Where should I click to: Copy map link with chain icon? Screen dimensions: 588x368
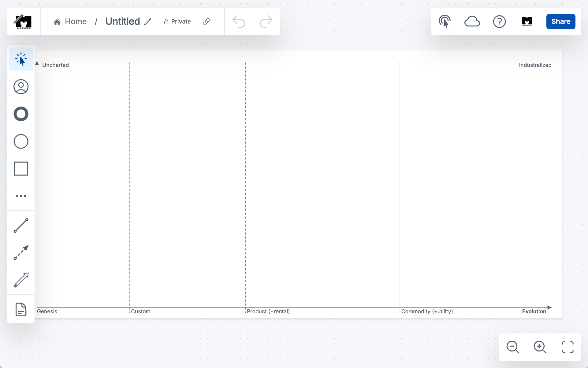click(207, 21)
